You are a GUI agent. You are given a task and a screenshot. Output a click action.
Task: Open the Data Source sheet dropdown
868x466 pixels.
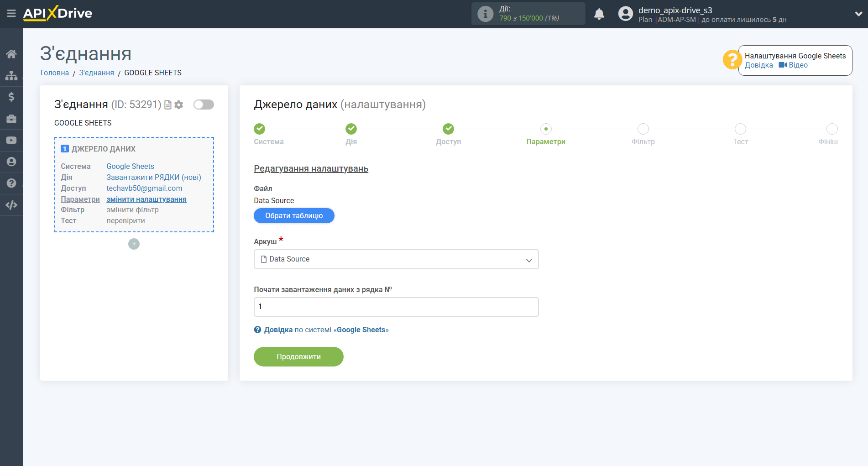pos(396,259)
